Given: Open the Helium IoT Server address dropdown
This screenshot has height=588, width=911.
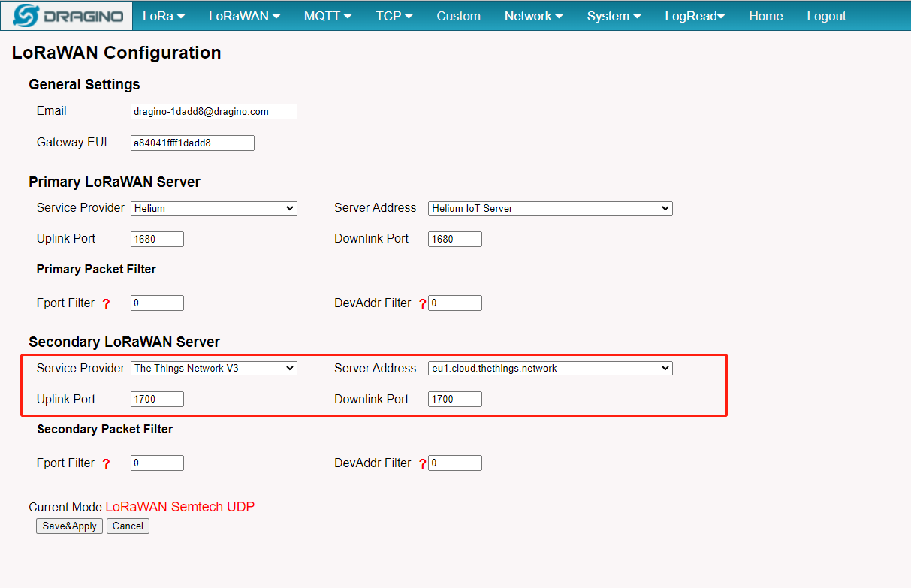Looking at the screenshot, I should [551, 208].
